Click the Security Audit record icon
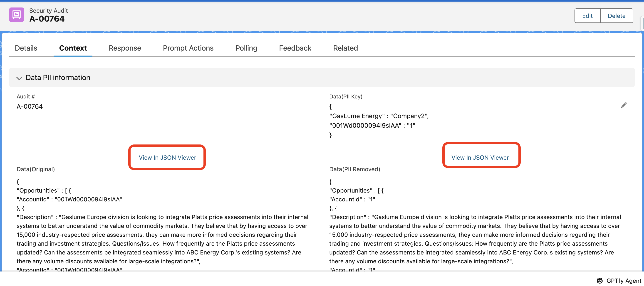The height and width of the screenshot is (286, 644). tap(17, 15)
